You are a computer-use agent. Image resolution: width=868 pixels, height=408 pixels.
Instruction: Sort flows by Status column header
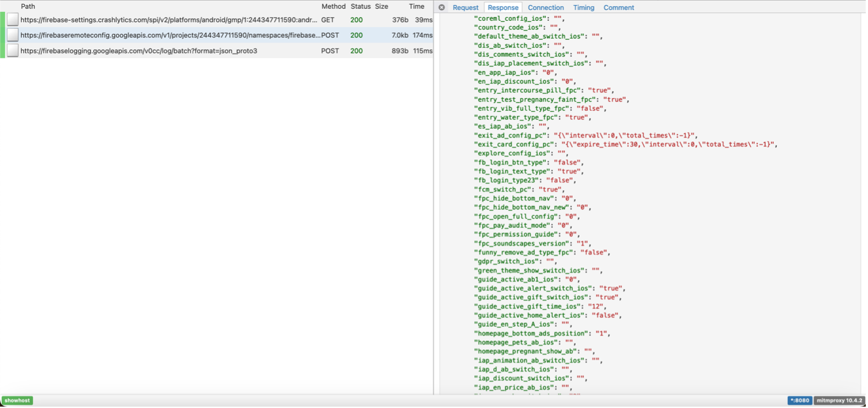(x=360, y=7)
